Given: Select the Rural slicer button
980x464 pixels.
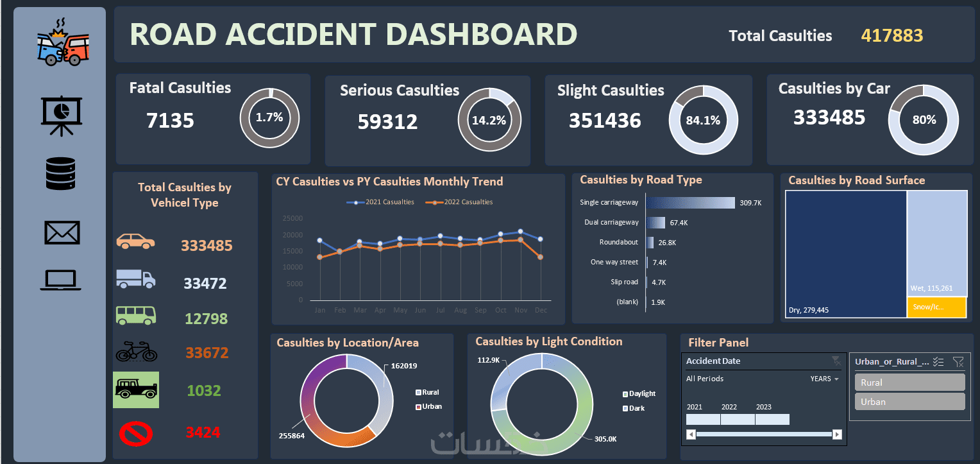Looking at the screenshot, I should [909, 382].
